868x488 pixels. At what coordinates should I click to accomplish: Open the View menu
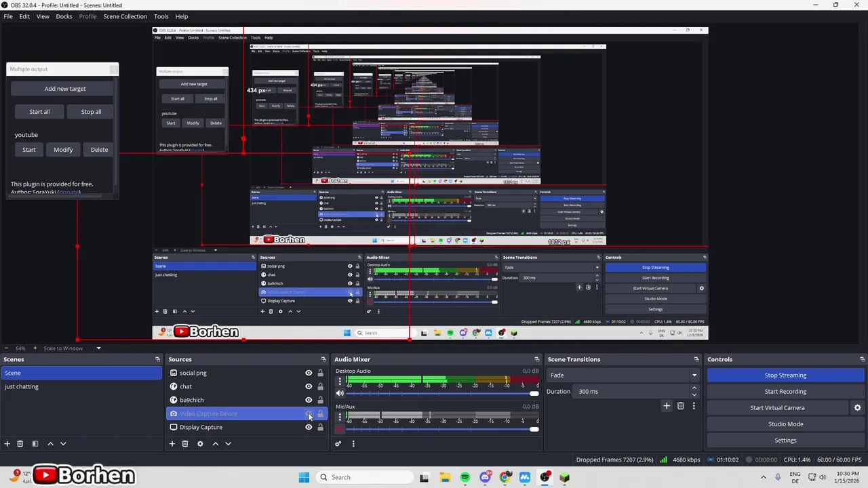point(43,16)
